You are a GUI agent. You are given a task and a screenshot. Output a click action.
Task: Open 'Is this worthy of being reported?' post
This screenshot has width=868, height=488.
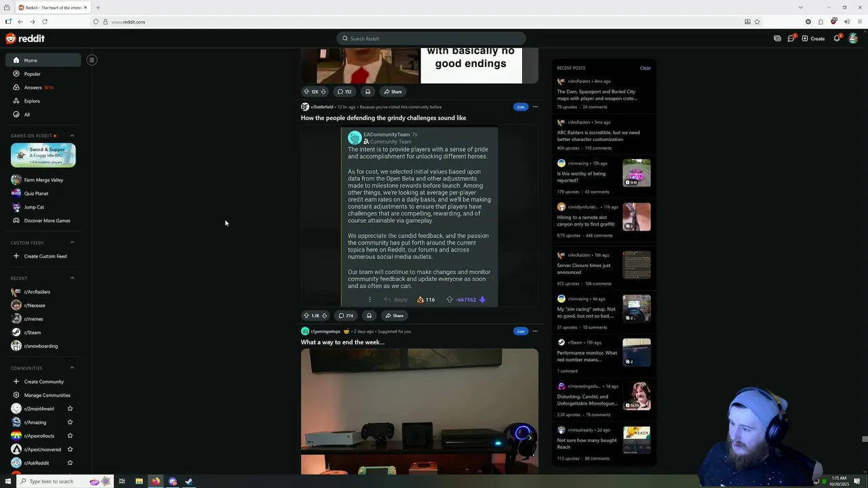click(x=581, y=177)
